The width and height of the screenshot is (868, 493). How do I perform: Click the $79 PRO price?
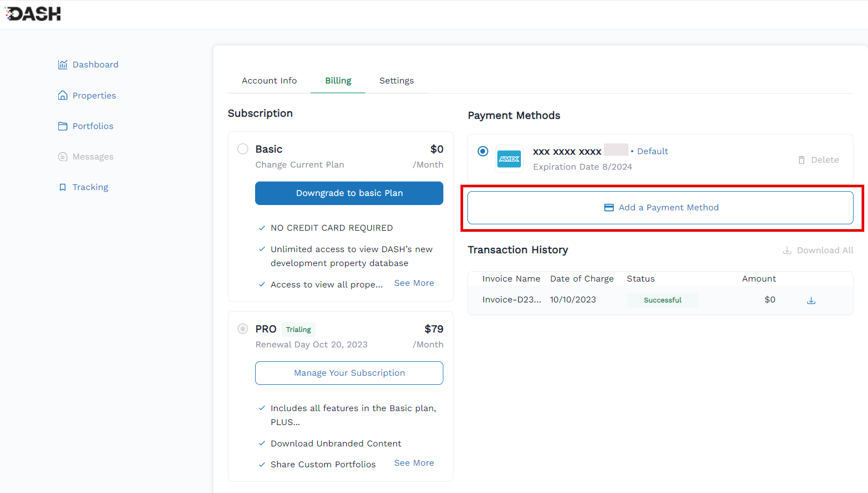point(434,329)
